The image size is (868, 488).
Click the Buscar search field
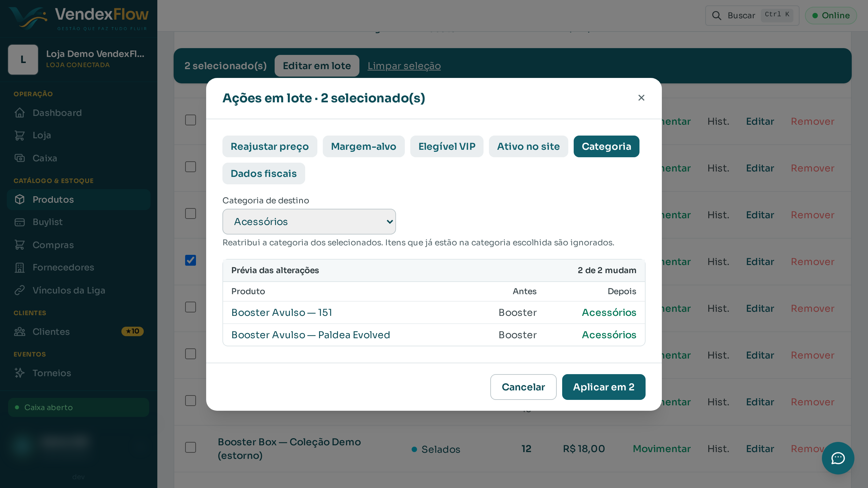coord(752,16)
